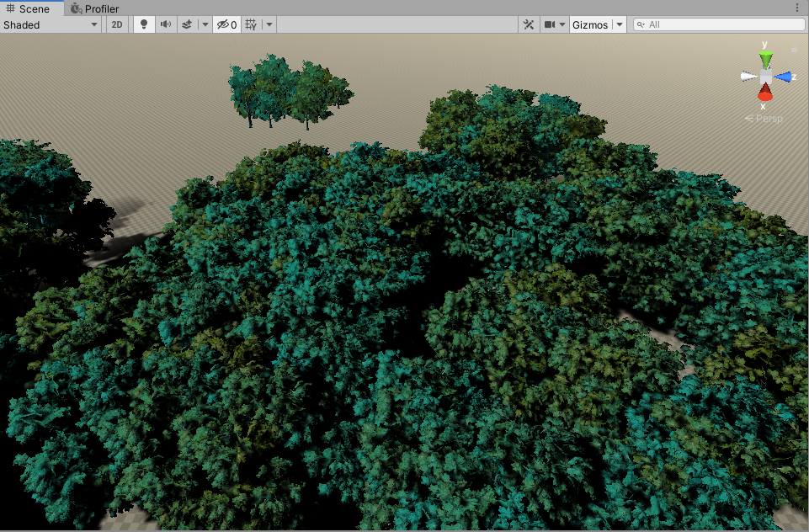Viewport: 809px width, 532px height.
Task: Open the Shaded draw mode dropdown
Action: 51,24
